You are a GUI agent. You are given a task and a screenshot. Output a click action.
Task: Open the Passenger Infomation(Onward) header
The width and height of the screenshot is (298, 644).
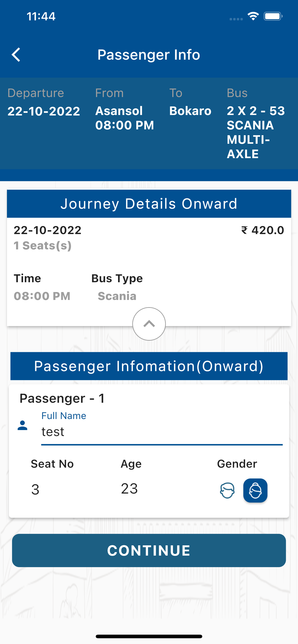click(149, 366)
